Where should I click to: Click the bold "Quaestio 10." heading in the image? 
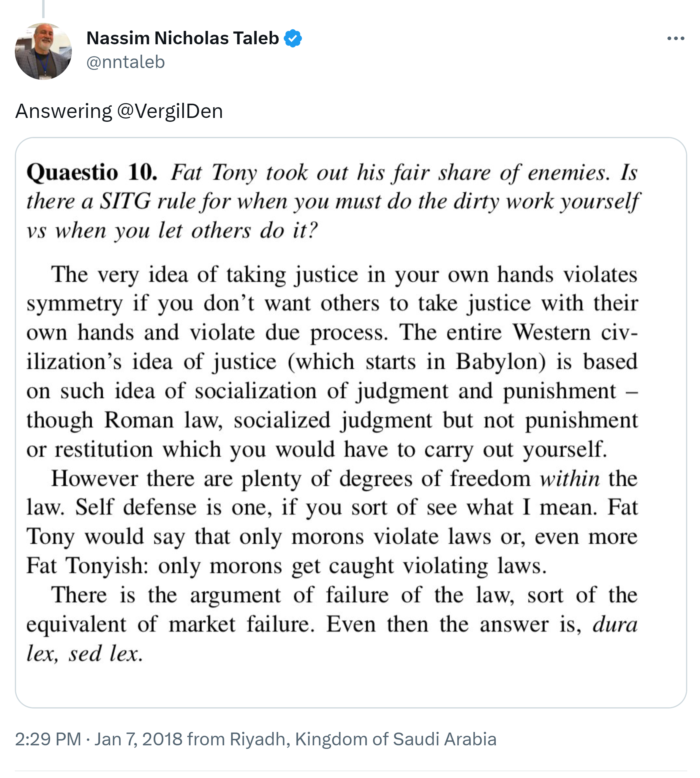click(x=92, y=172)
